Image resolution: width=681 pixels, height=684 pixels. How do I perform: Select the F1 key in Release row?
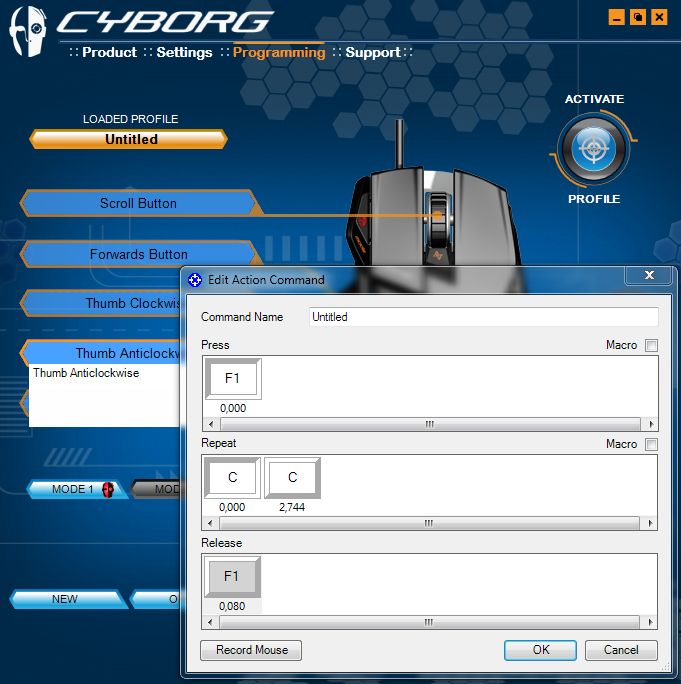[x=232, y=577]
